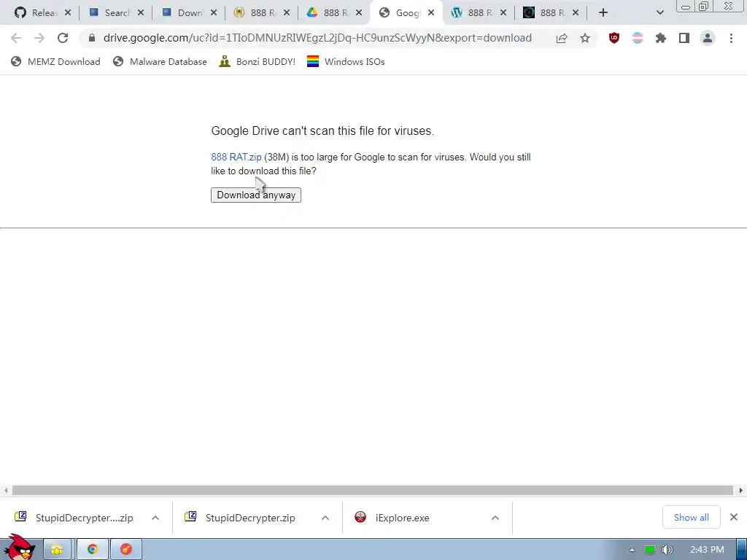
Task: Open Malware Database bookmark
Action: pos(160,61)
